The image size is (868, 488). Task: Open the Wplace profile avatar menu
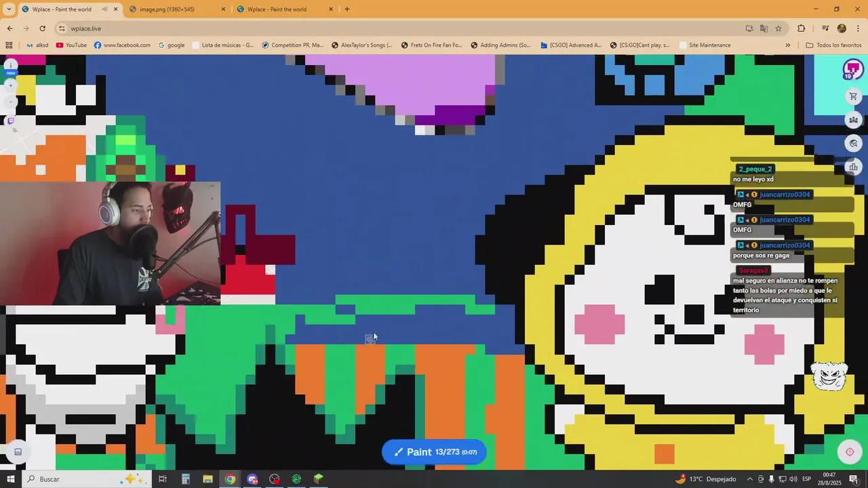852,68
